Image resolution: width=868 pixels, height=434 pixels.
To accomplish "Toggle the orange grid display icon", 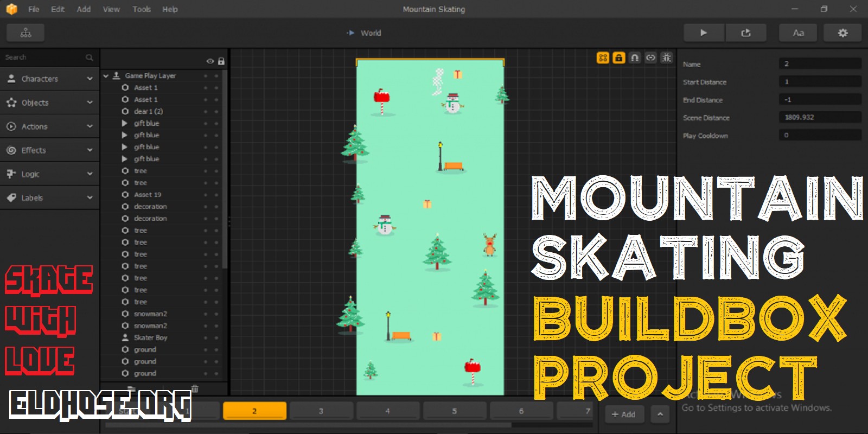I will 603,58.
